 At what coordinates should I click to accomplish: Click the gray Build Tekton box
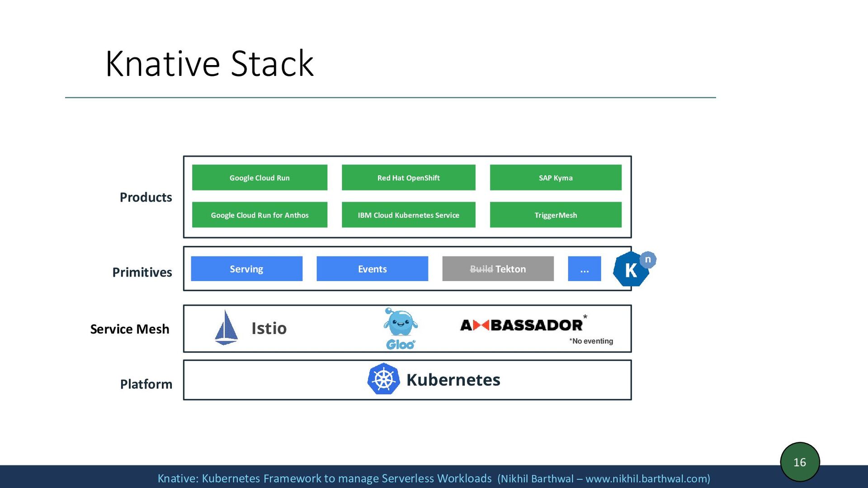[498, 269]
